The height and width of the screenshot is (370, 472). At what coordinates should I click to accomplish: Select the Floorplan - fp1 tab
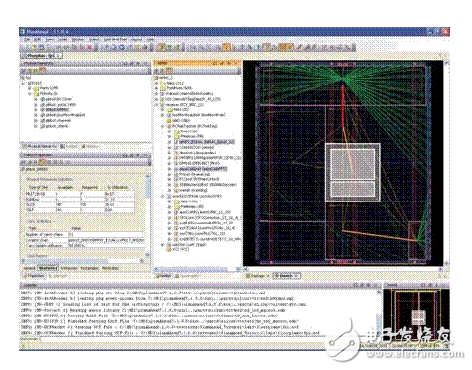[42, 56]
